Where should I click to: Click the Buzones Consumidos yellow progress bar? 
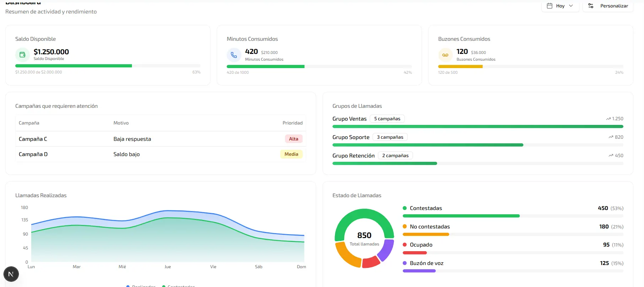click(460, 67)
